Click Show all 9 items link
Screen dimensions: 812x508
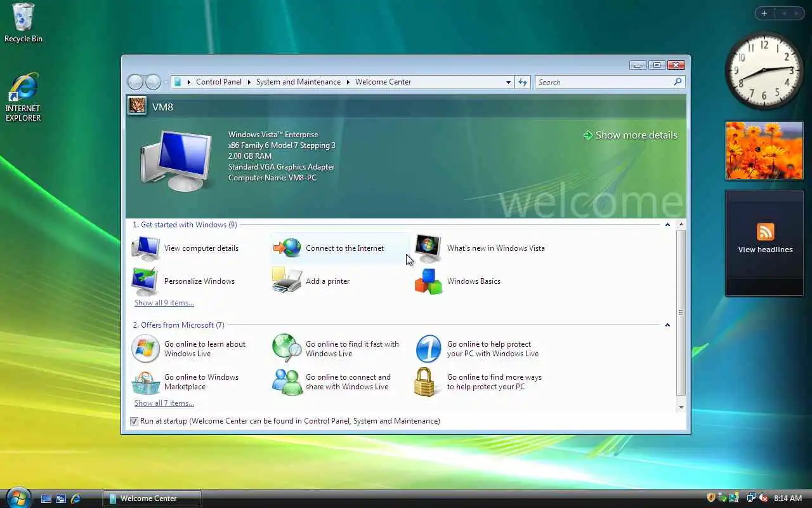tap(164, 303)
